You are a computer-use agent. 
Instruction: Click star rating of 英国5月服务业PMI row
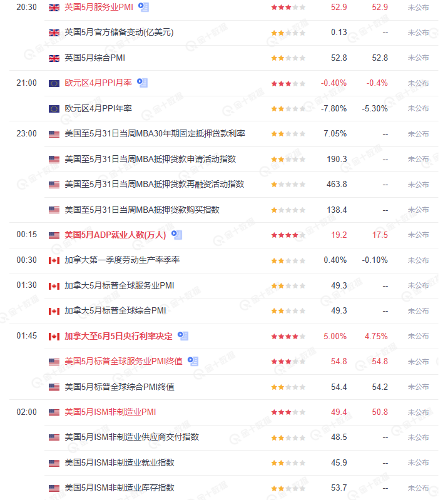click(288, 7)
